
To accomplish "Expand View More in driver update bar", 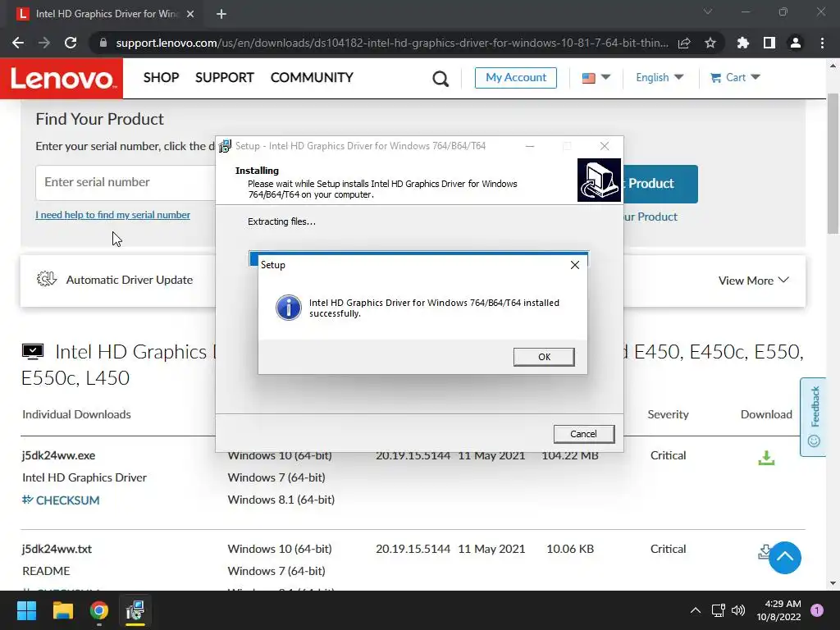I will click(753, 281).
